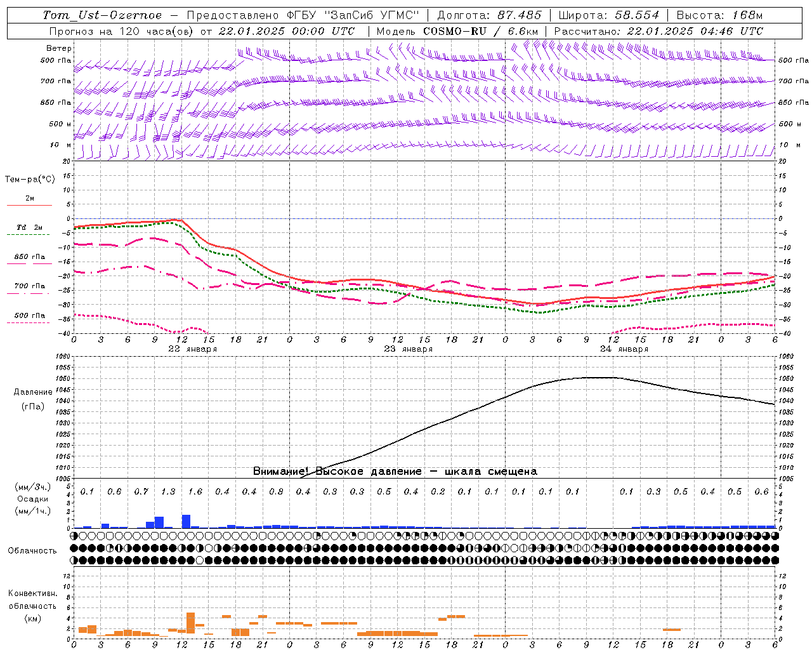The width and height of the screenshot is (812, 650).
Task: Select the "Долгота: 87.485" header field
Action: (489, 15)
